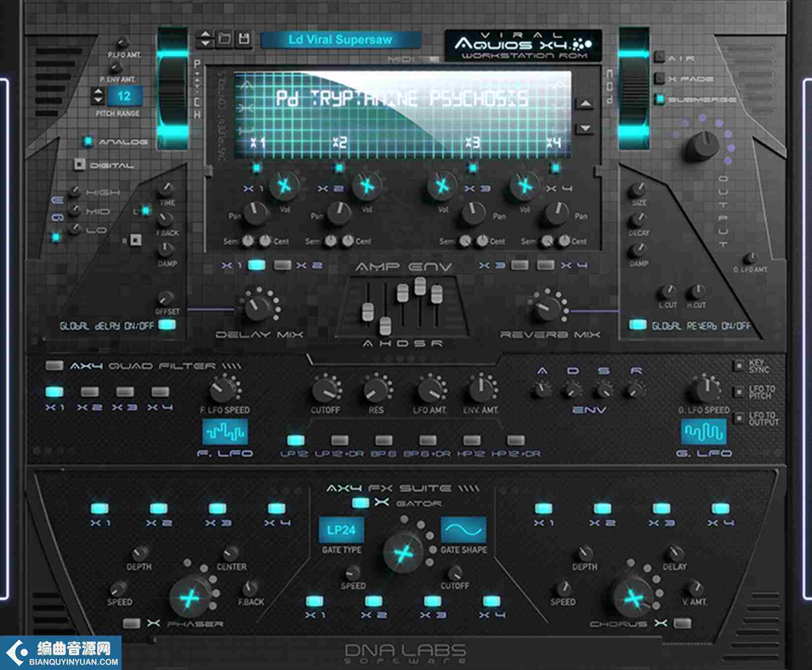This screenshot has height=670, width=812.
Task: Open the Ld Viral Supersaw preset name field
Action: pos(341,40)
